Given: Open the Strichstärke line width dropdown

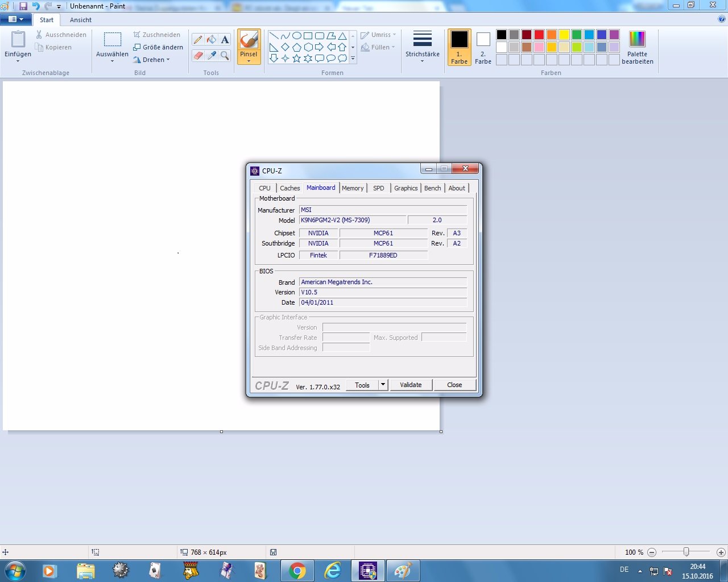Looking at the screenshot, I should point(422,47).
